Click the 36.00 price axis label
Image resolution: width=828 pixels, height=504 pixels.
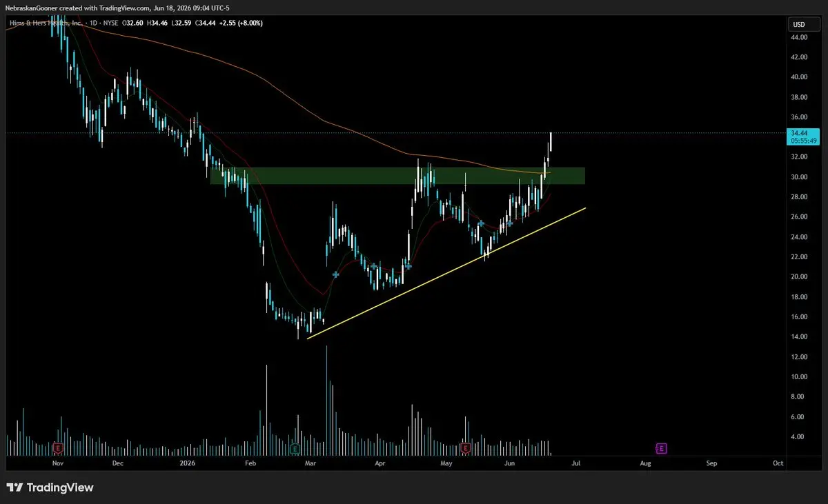pyautogui.click(x=799, y=117)
